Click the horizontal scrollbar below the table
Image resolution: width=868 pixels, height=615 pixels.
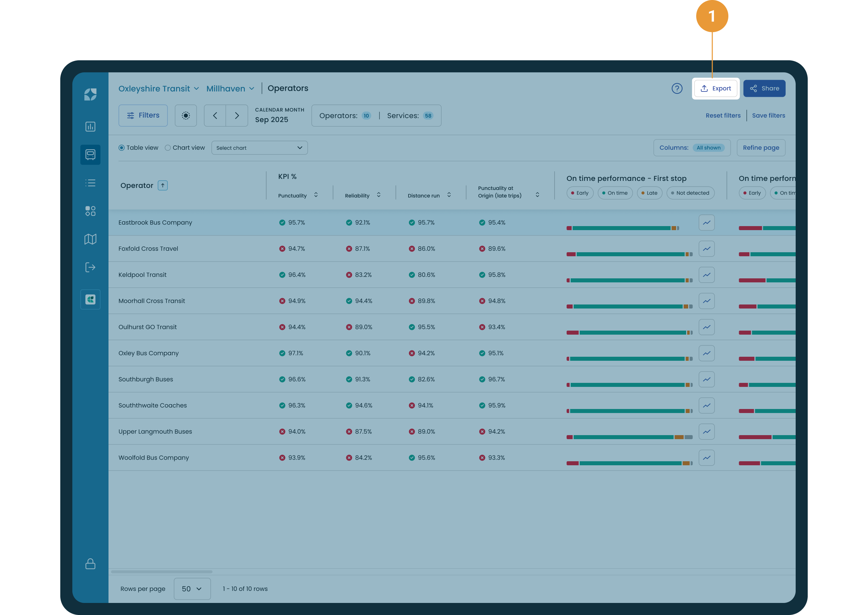pos(162,572)
